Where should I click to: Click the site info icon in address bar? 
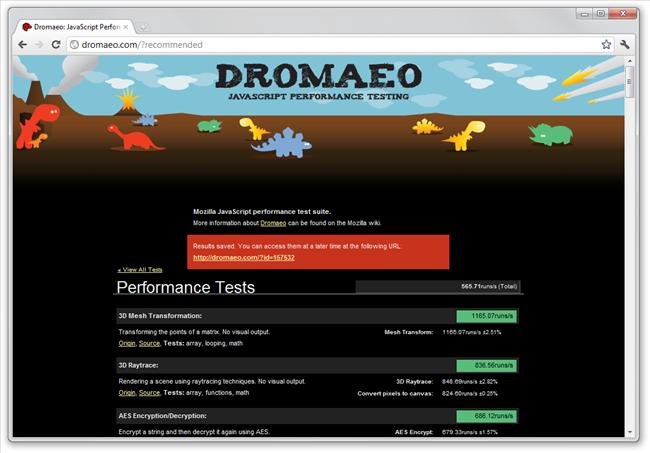pos(74,45)
